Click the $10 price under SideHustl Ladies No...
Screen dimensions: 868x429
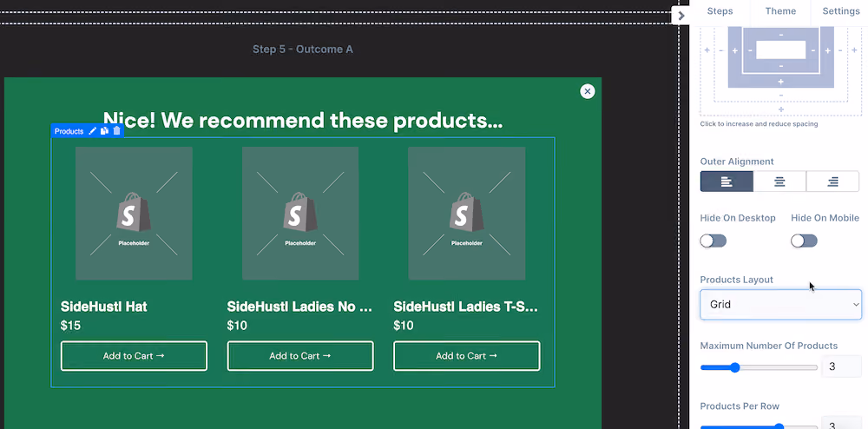(237, 326)
